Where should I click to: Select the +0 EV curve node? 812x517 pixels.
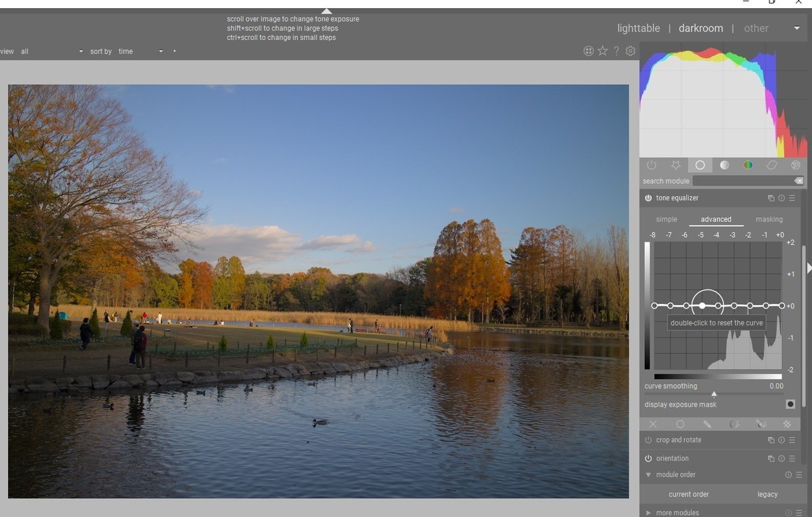(x=782, y=306)
